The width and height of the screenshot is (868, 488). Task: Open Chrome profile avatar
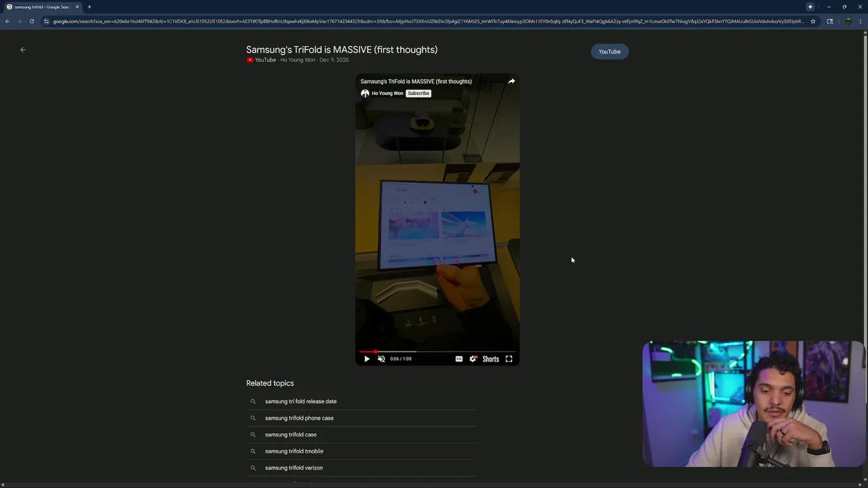click(x=848, y=21)
